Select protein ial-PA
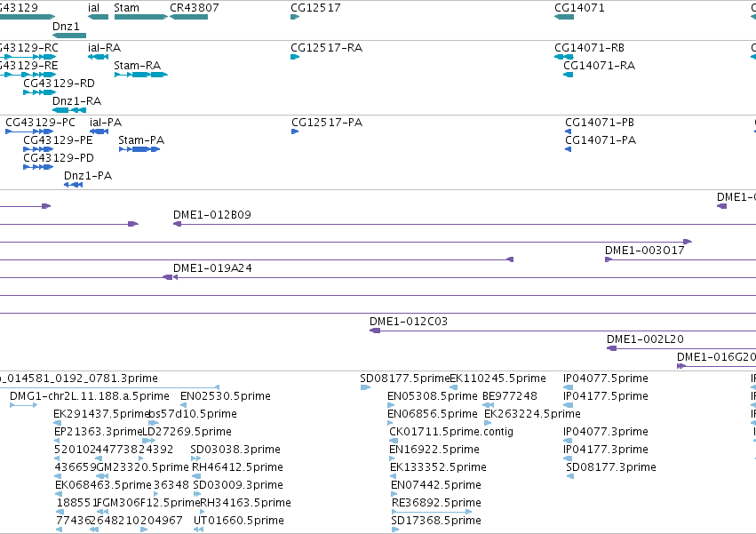756x534 pixels. pos(106,123)
